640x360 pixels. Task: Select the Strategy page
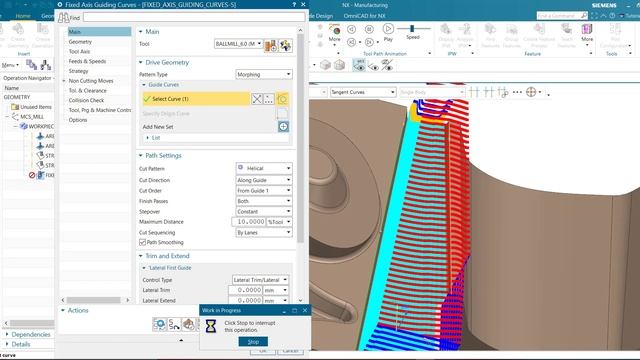click(78, 71)
